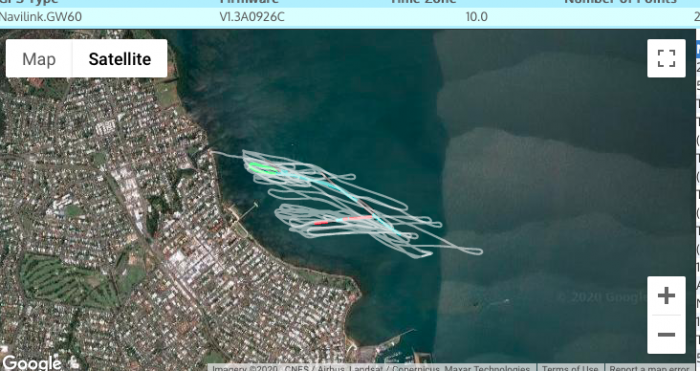Viewport: 700px width, 371px height.
Task: Click the green highlighted track segment
Action: [x=262, y=168]
